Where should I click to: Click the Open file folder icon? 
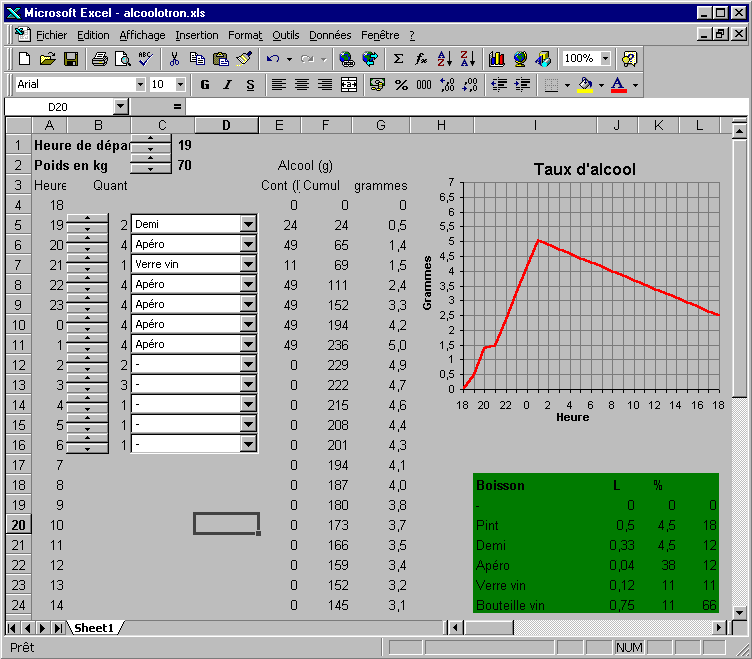pos(47,59)
